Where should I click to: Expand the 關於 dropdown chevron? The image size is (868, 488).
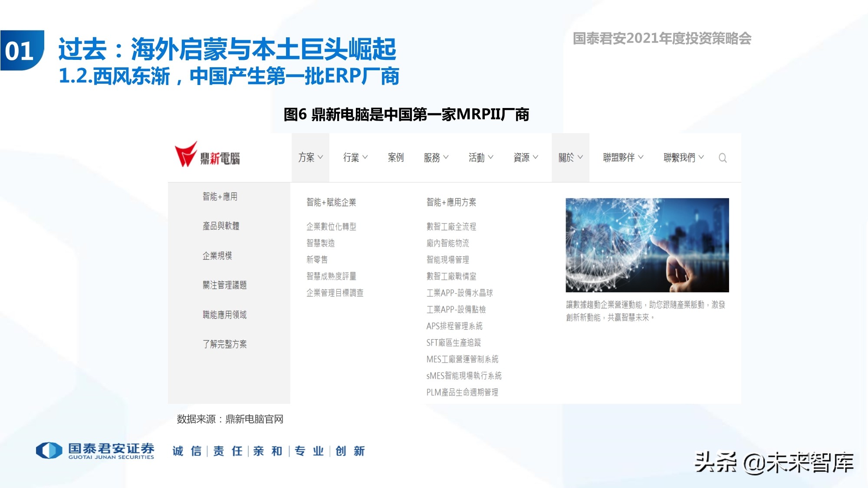pos(580,157)
